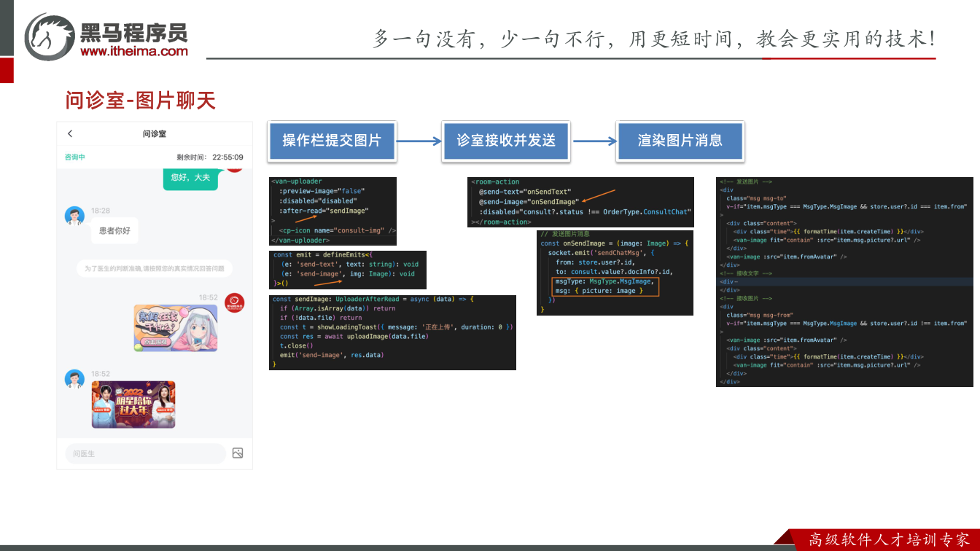Click arrow pointing to 渲染图片消息 box

(594, 141)
